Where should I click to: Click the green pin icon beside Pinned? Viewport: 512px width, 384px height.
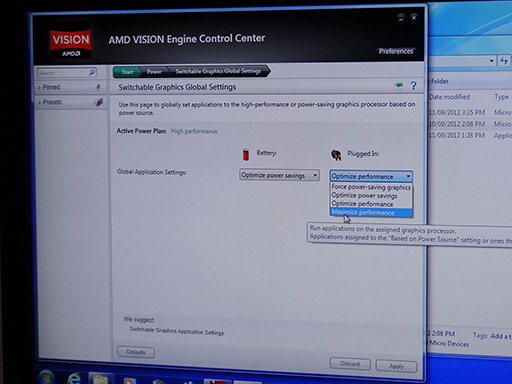(98, 87)
